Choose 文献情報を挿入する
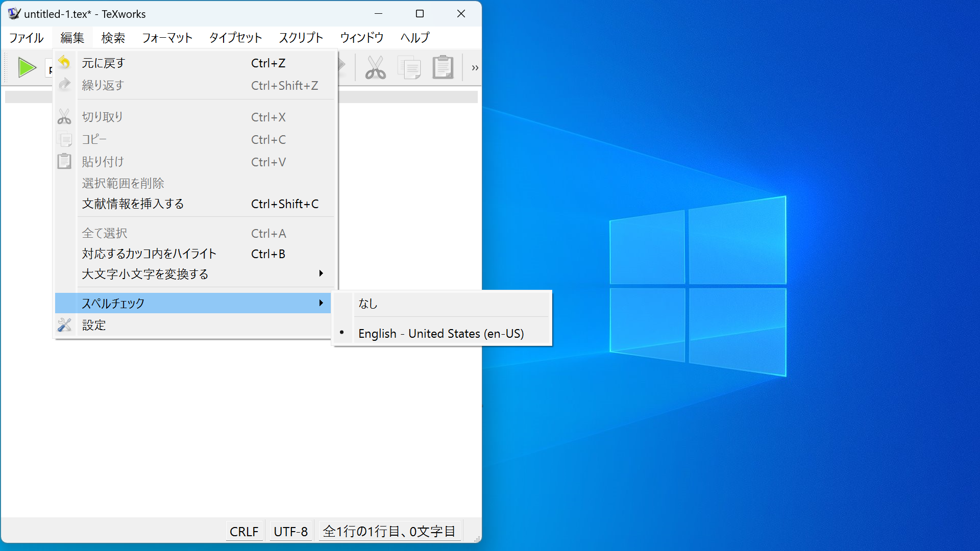The height and width of the screenshot is (551, 980). coord(194,204)
